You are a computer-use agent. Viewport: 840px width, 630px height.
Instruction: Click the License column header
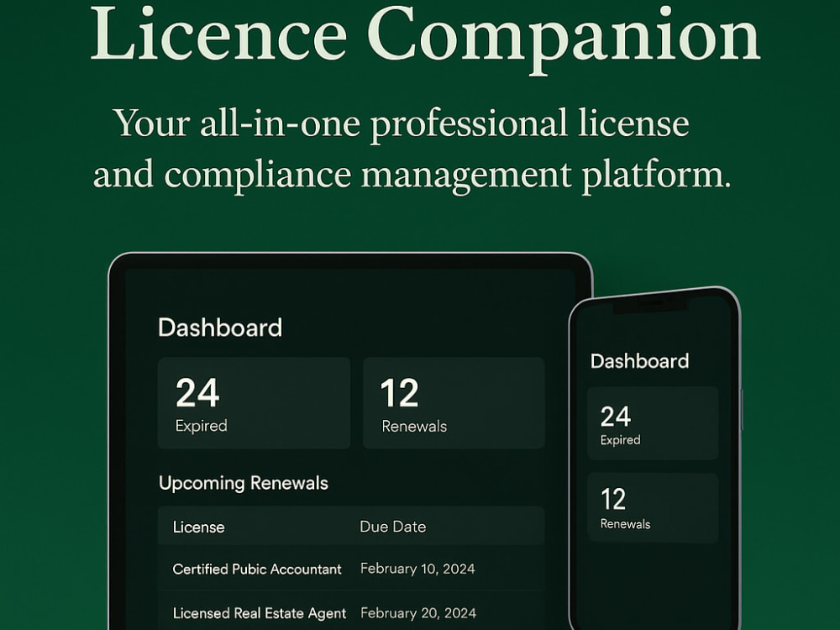coord(198,528)
